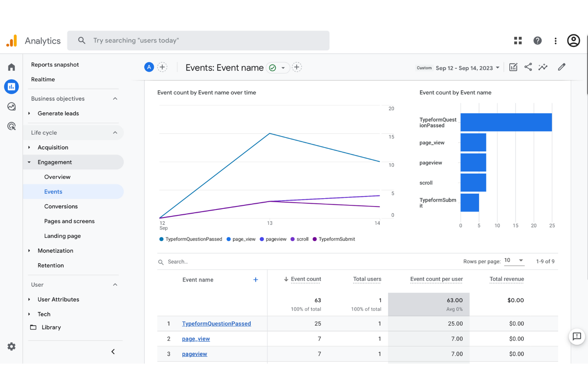
Task: Add filter plus icon beside report title
Action: [297, 67]
